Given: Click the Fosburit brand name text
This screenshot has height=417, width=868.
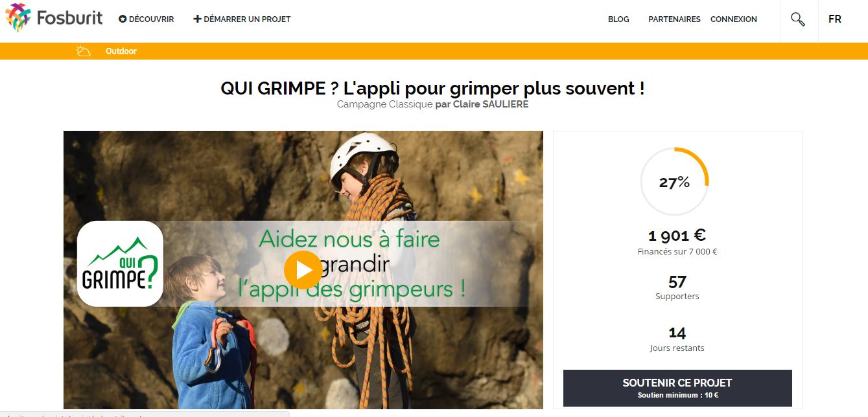Looking at the screenshot, I should (69, 17).
